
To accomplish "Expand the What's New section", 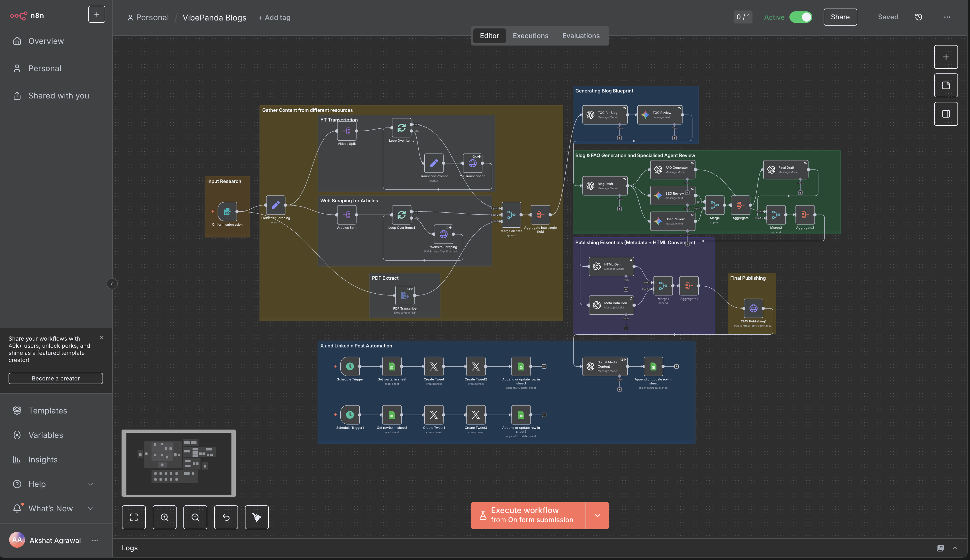I will tap(91, 508).
